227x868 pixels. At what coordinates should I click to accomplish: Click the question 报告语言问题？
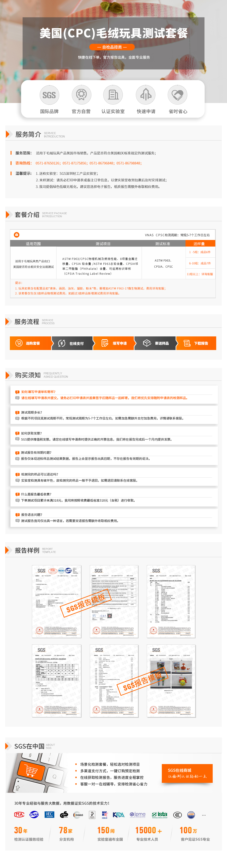coord(31,514)
